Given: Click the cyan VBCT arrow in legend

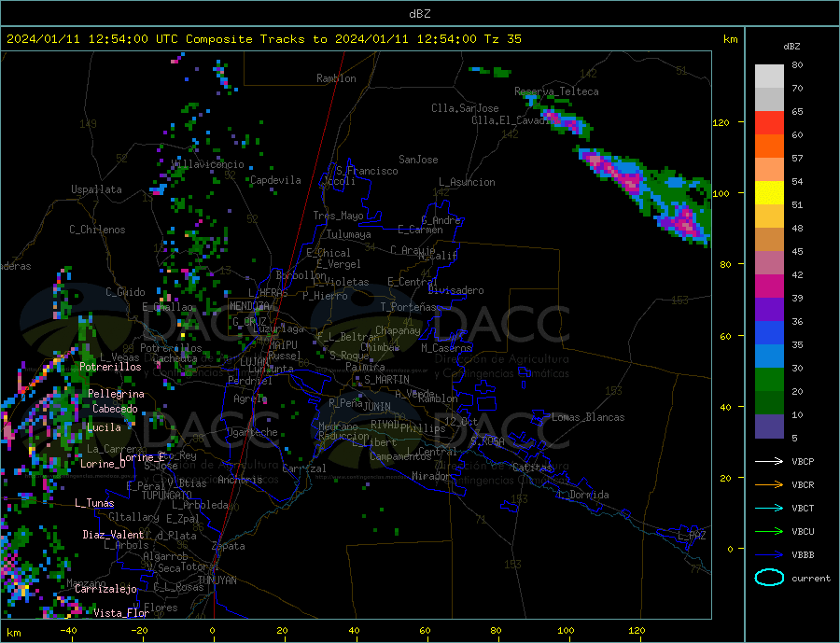Looking at the screenshot, I should point(769,508).
